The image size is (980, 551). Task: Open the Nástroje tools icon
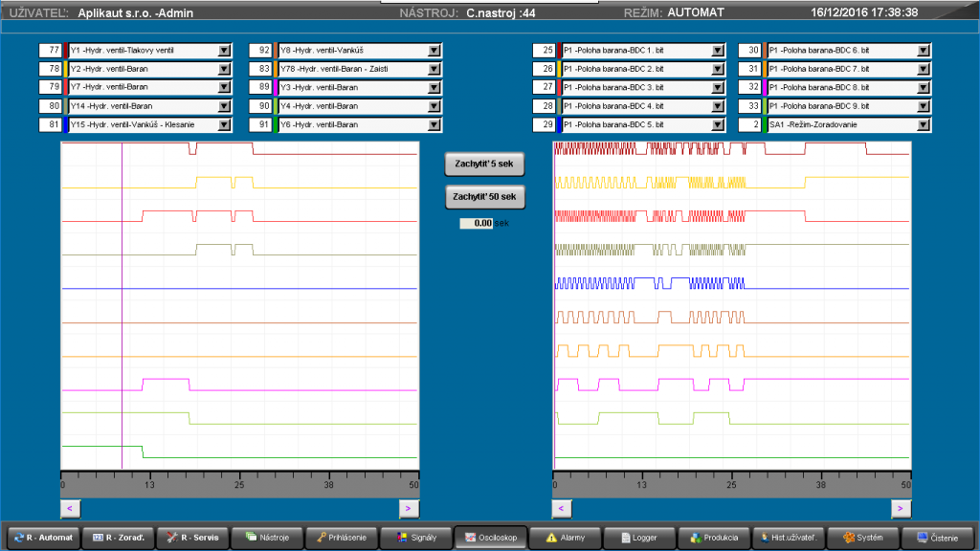252,538
